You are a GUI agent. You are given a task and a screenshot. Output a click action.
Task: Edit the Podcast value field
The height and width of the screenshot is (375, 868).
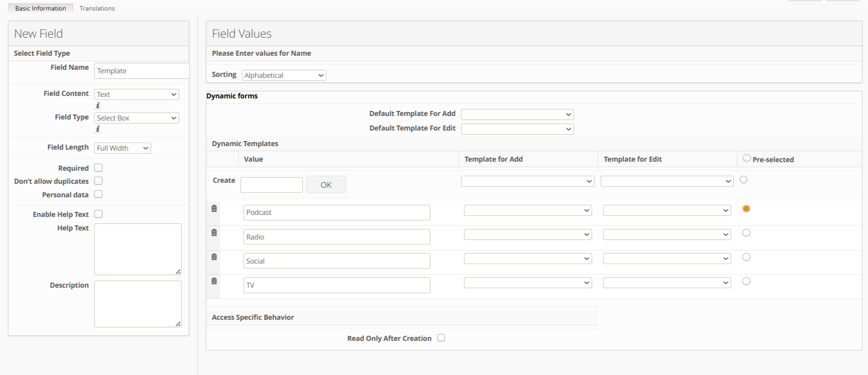point(337,212)
